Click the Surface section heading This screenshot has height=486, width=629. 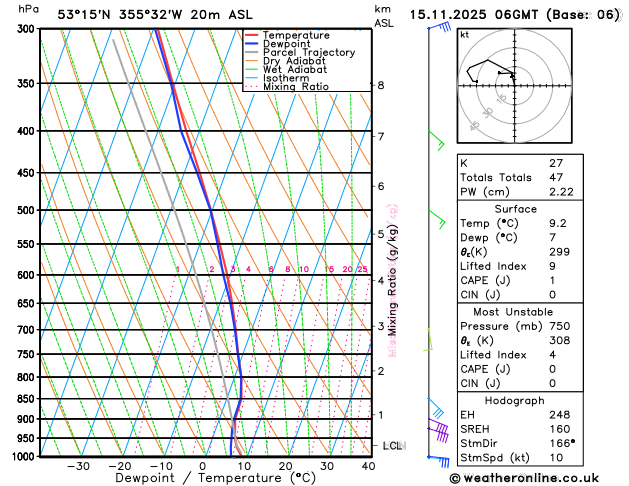pos(515,209)
